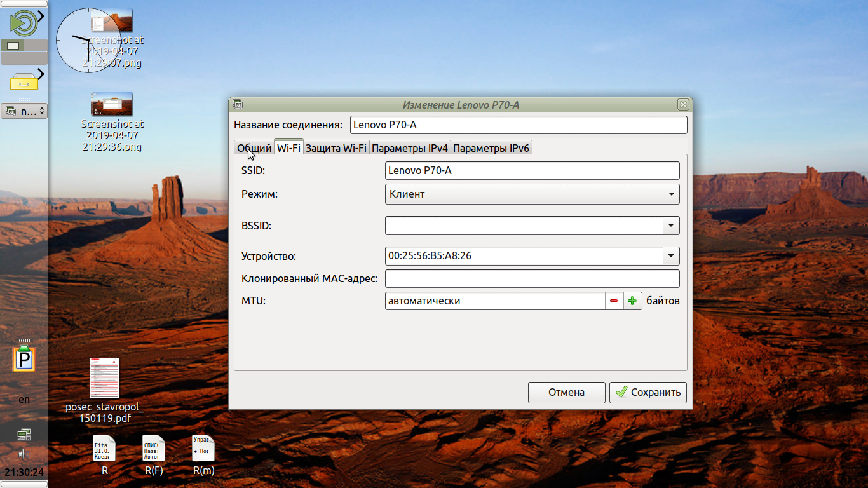868x488 pixels.
Task: Open the MATE main menu icon
Action: point(24,22)
